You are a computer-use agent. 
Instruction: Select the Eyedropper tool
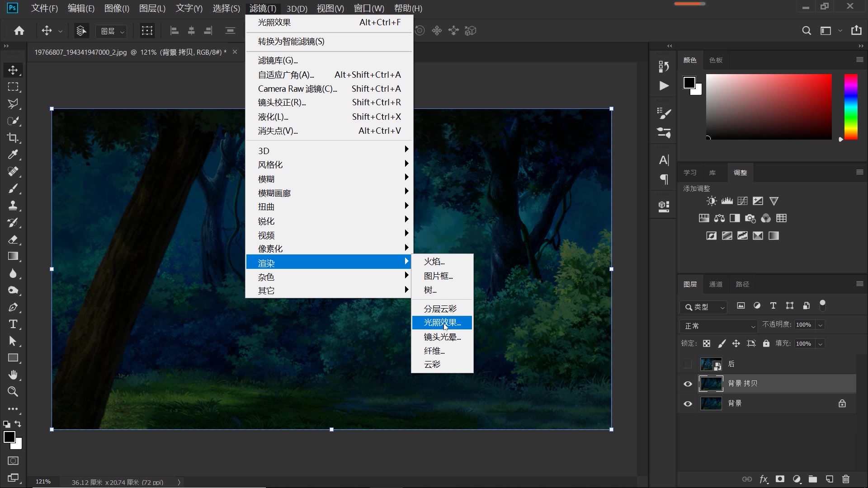13,155
